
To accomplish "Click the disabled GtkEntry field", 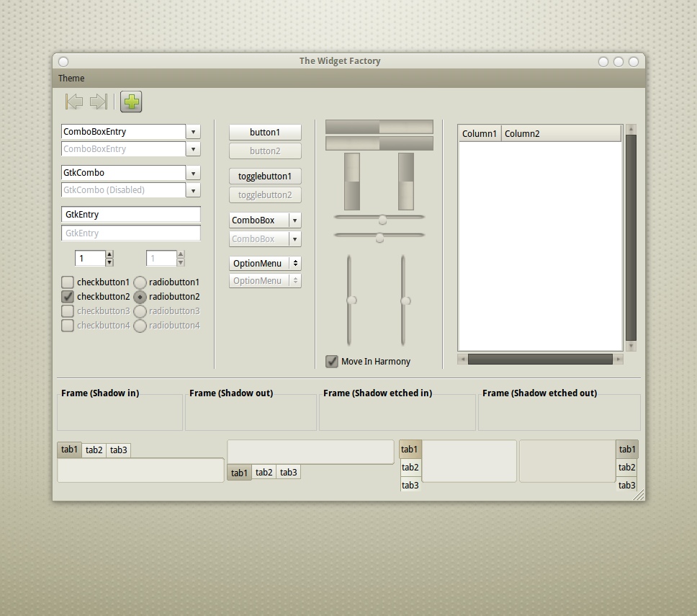I will point(131,233).
